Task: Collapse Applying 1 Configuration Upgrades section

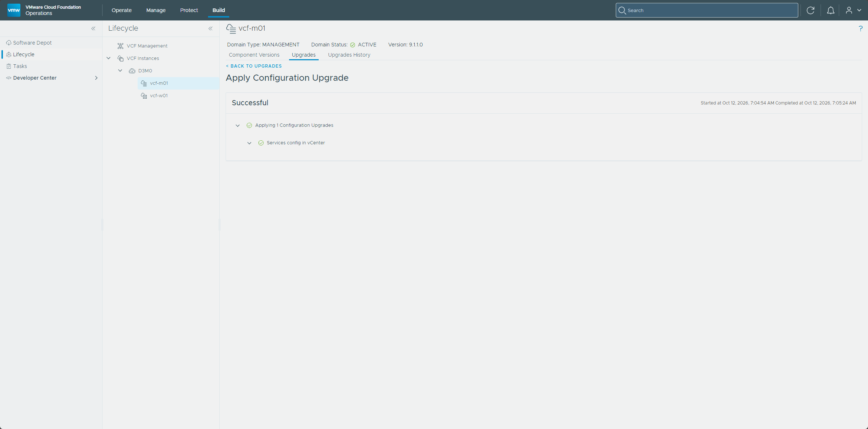Action: (x=238, y=125)
